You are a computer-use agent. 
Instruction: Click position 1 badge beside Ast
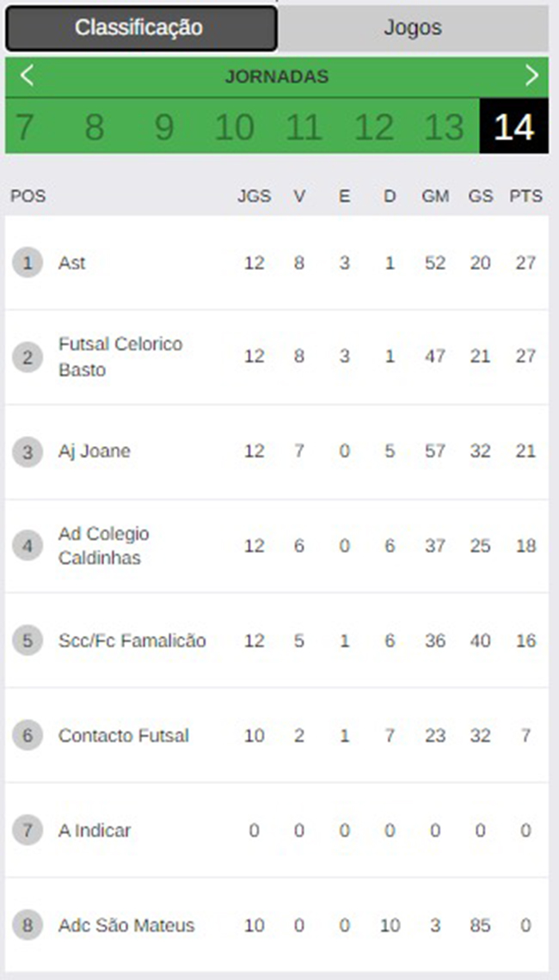pos(28,262)
